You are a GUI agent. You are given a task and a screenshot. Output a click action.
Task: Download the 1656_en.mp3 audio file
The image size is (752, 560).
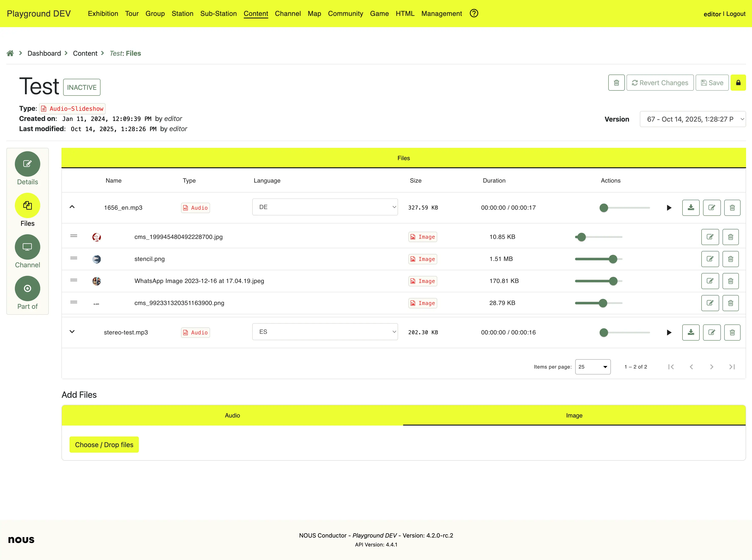691,207
